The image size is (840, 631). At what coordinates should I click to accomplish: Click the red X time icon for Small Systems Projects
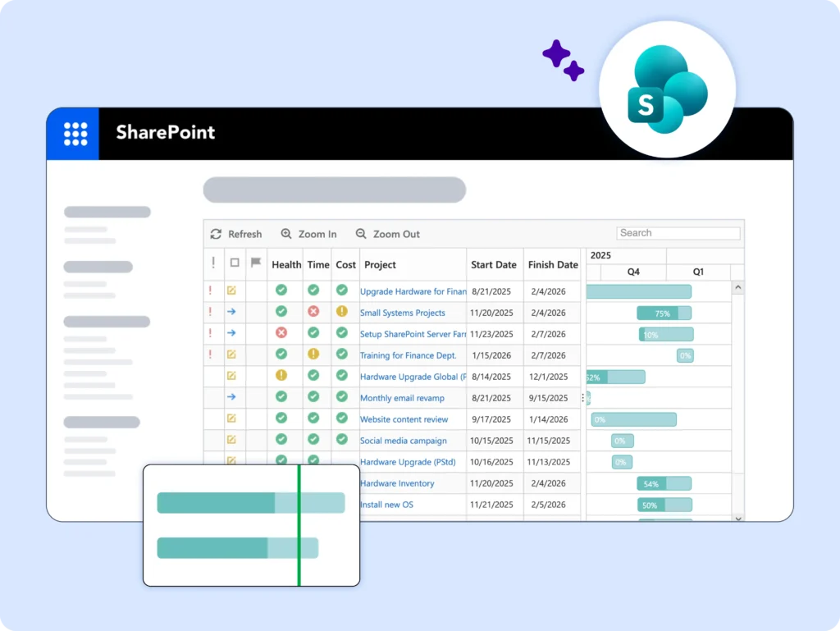tap(313, 312)
